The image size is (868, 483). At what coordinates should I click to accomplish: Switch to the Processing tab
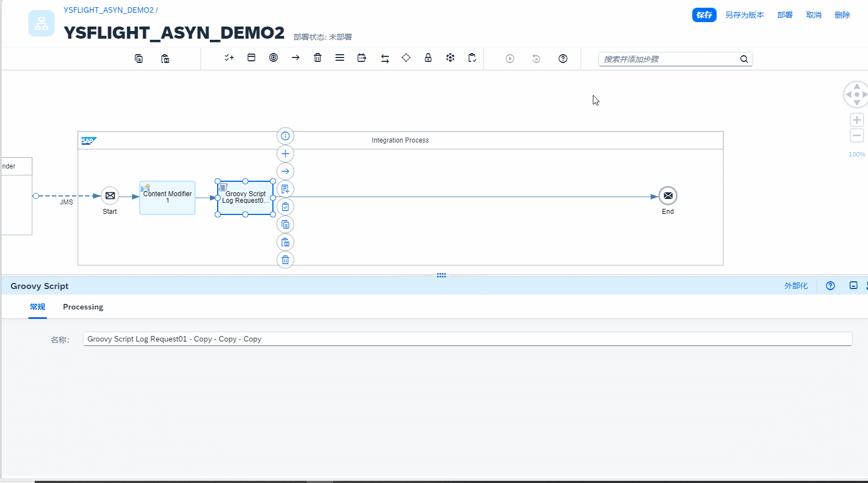pos(83,307)
